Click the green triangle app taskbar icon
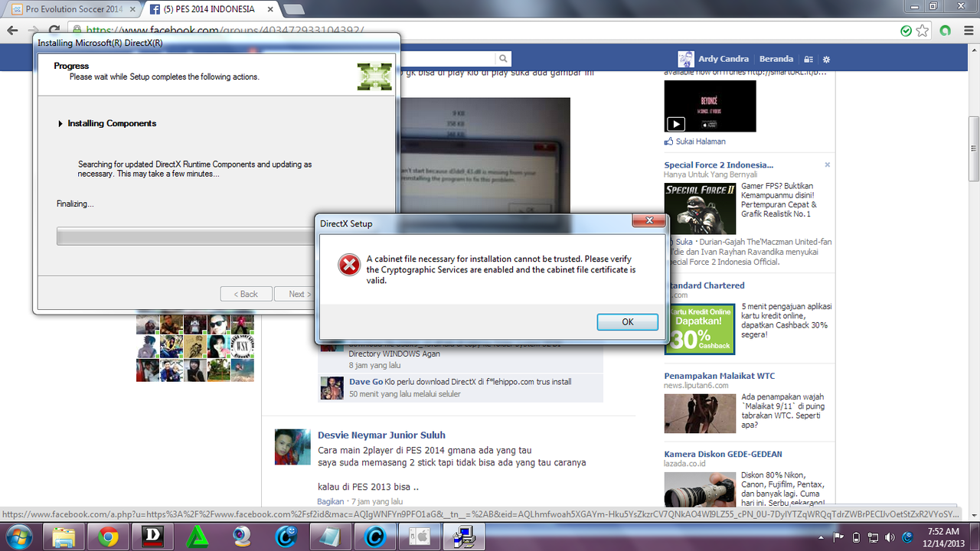This screenshot has width=980, height=551. 197,536
